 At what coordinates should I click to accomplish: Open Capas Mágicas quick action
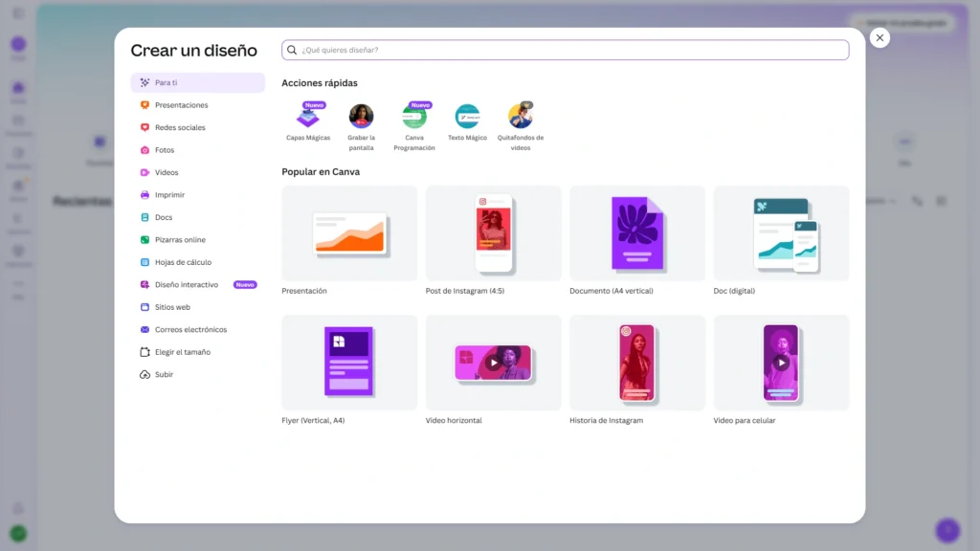coord(308,121)
